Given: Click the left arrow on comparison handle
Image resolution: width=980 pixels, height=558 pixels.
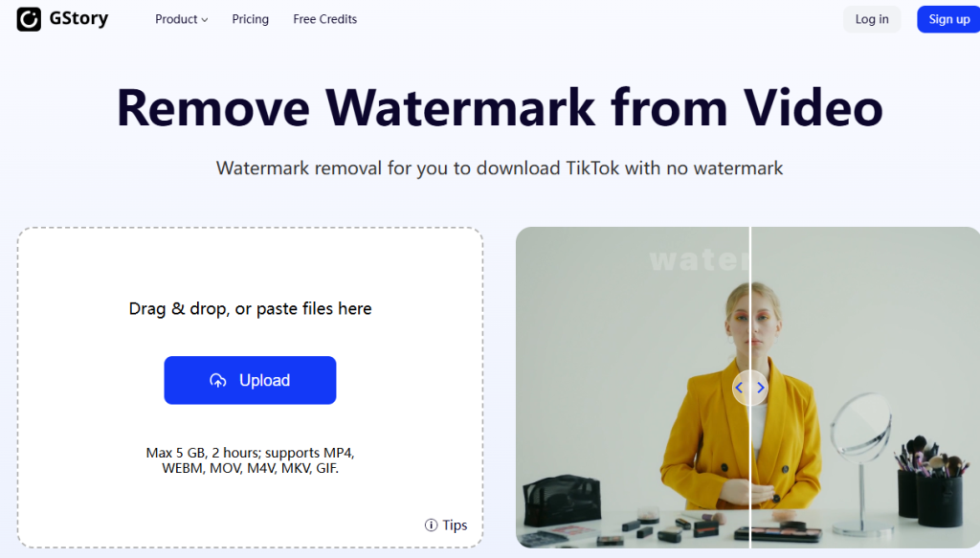Looking at the screenshot, I should (739, 388).
